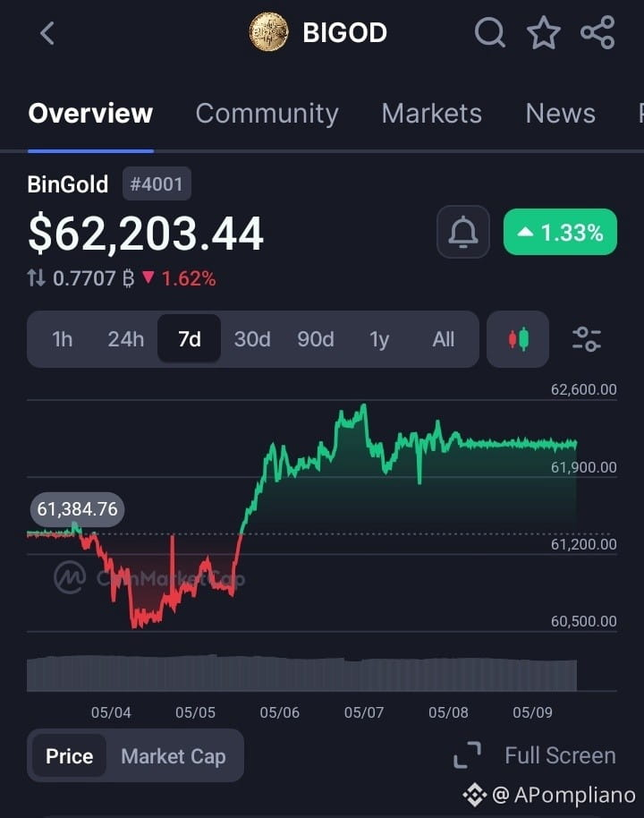Select the 7d timeframe
Screen dimensions: 644x818
(190, 339)
